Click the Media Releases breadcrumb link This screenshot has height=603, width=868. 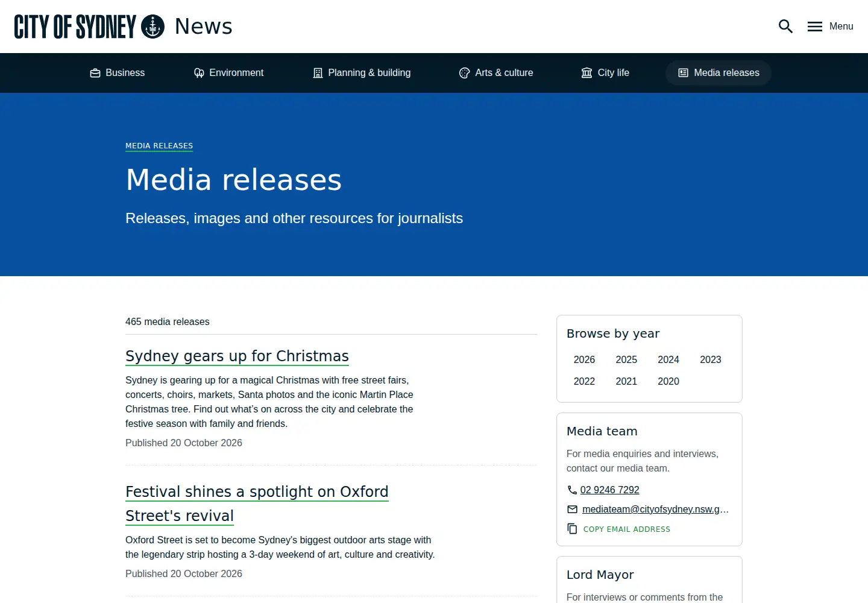tap(159, 146)
